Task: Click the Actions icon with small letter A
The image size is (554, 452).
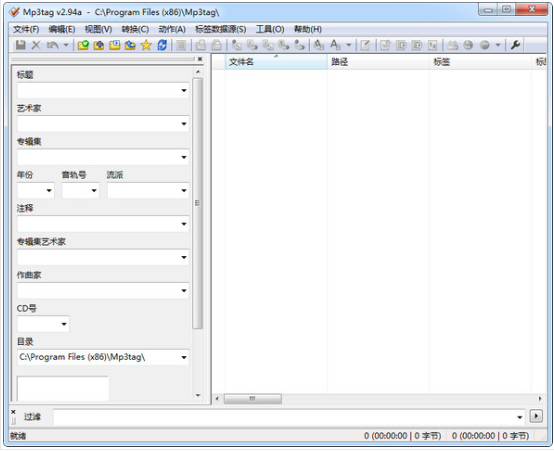Action: coord(319,45)
